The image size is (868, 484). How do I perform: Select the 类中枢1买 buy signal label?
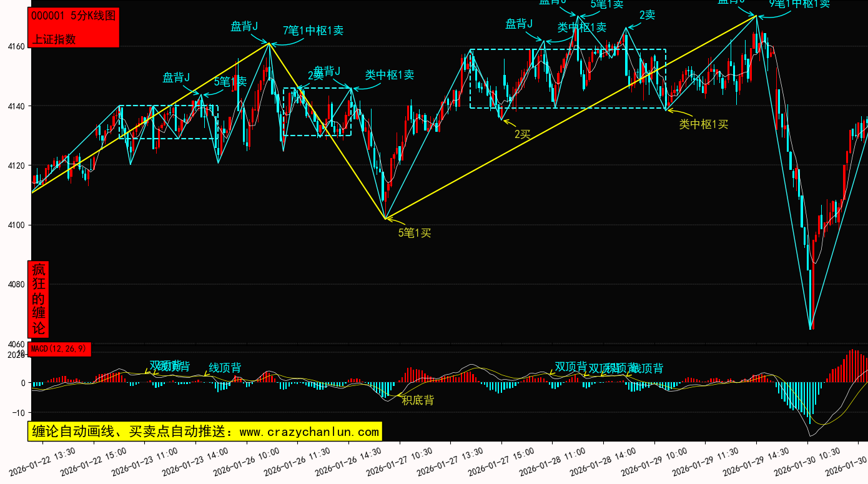click(704, 124)
